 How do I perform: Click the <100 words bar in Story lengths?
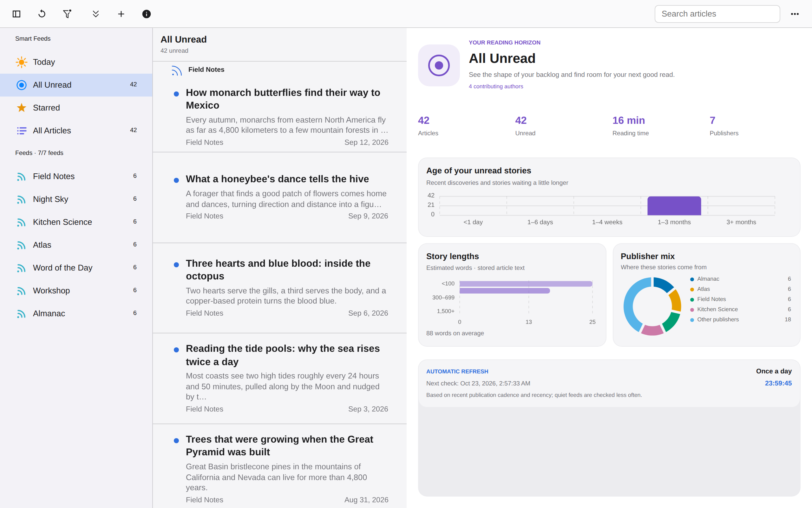pos(526,284)
